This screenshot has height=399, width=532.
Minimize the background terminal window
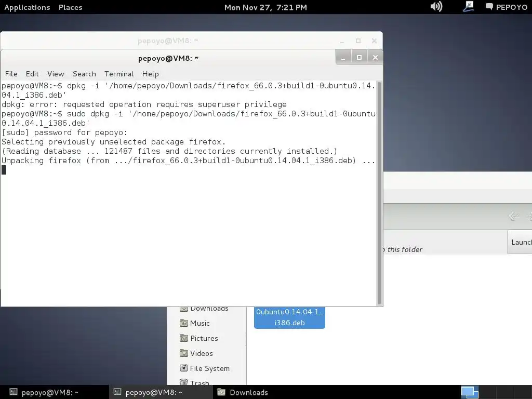(342, 41)
